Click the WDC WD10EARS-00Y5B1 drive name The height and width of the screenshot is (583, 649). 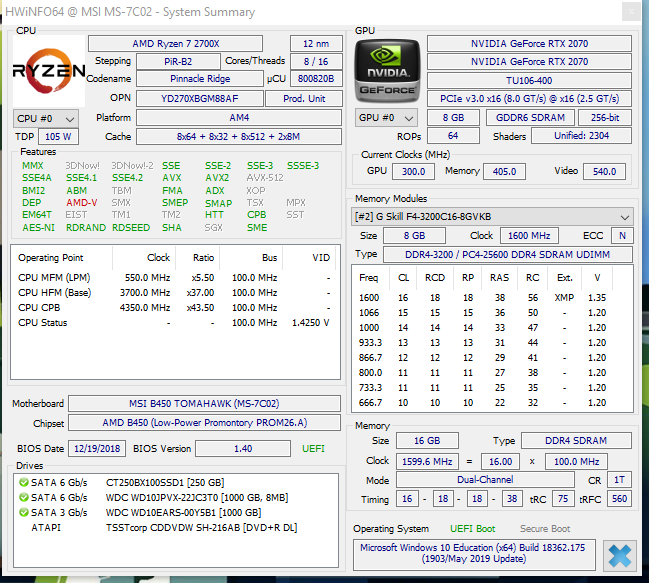(x=183, y=513)
